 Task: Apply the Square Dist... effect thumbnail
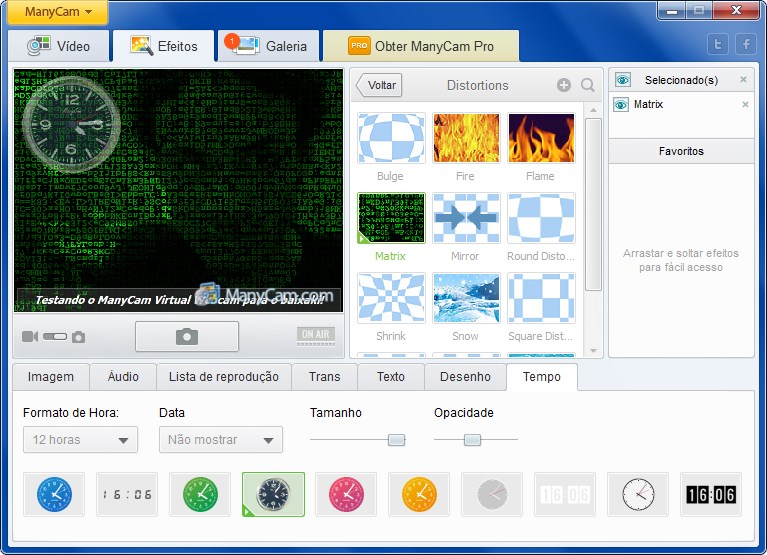(541, 298)
